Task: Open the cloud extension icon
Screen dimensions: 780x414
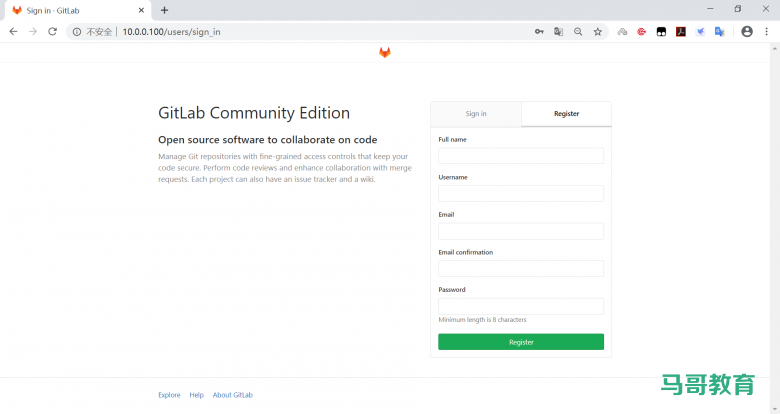Action: 622,32
